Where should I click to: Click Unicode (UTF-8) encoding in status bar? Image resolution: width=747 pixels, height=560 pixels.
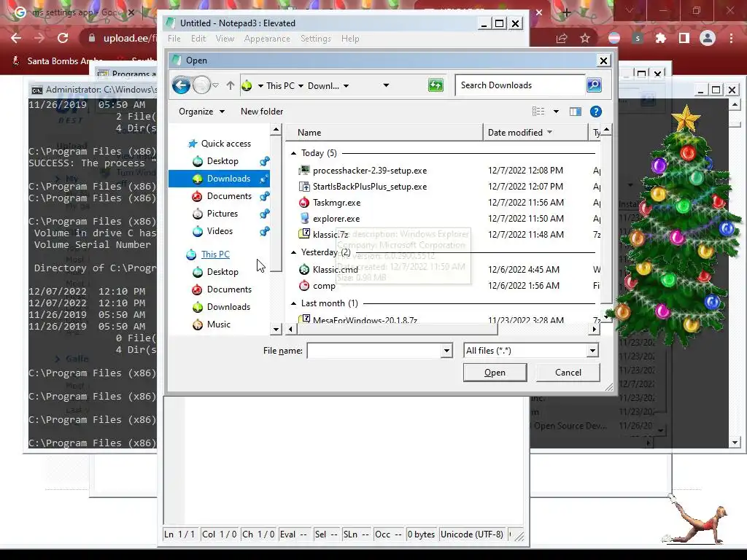tap(472, 534)
